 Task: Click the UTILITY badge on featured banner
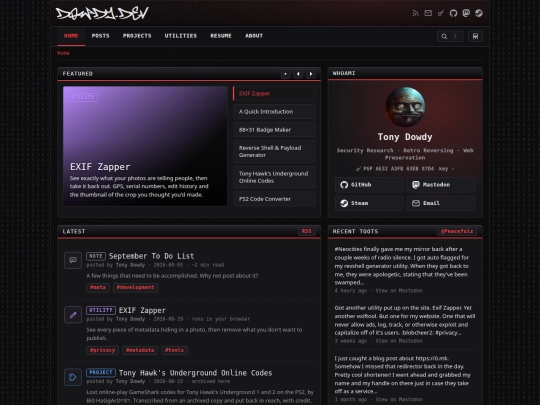coord(83,97)
